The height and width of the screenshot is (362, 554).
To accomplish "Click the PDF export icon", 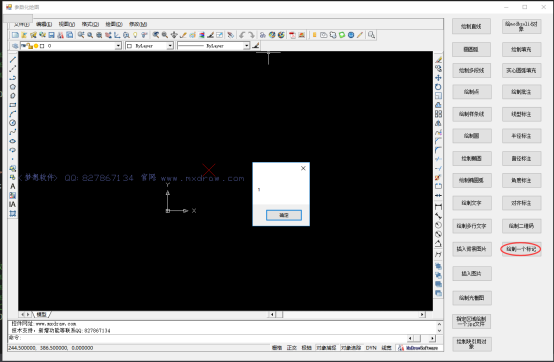I will click(x=292, y=35).
